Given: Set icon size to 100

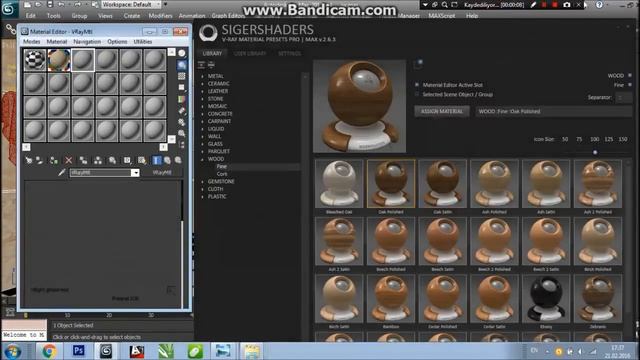Looking at the screenshot, I should (x=594, y=139).
